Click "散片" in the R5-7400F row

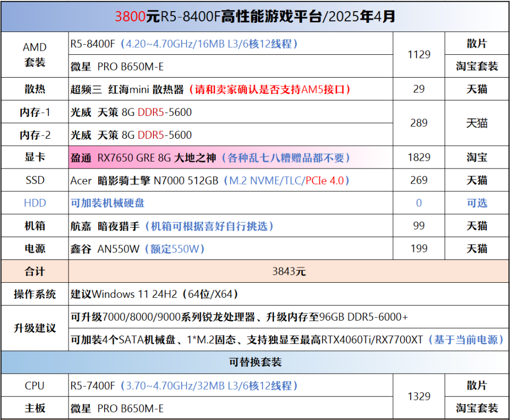tap(477, 385)
